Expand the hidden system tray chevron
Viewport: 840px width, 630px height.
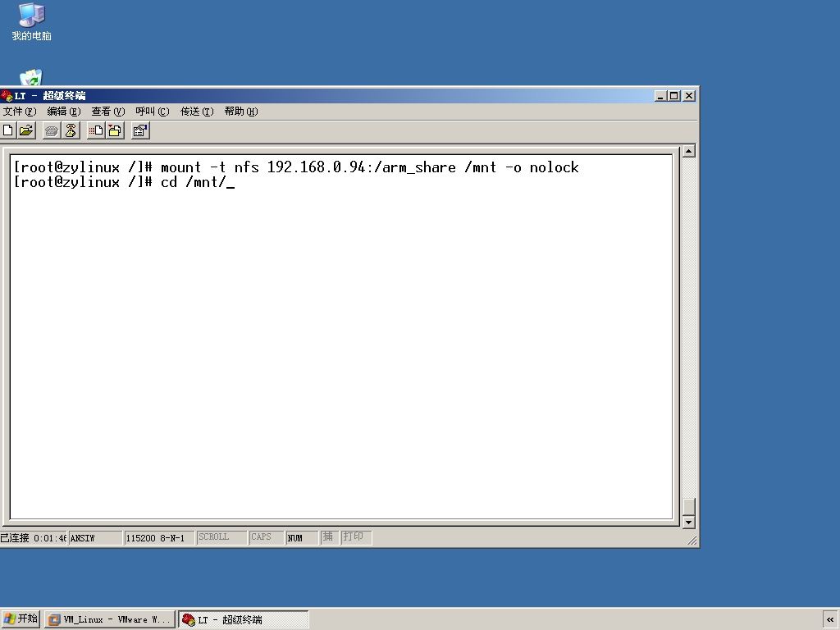830,620
